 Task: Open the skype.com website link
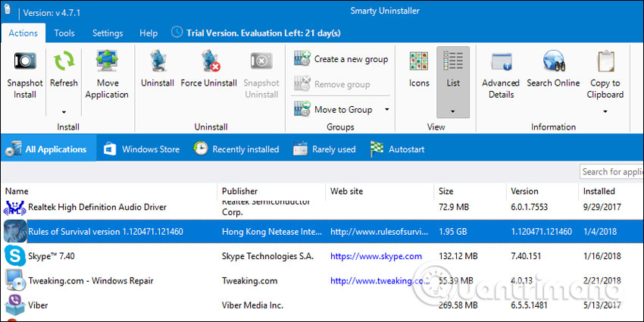[376, 257]
